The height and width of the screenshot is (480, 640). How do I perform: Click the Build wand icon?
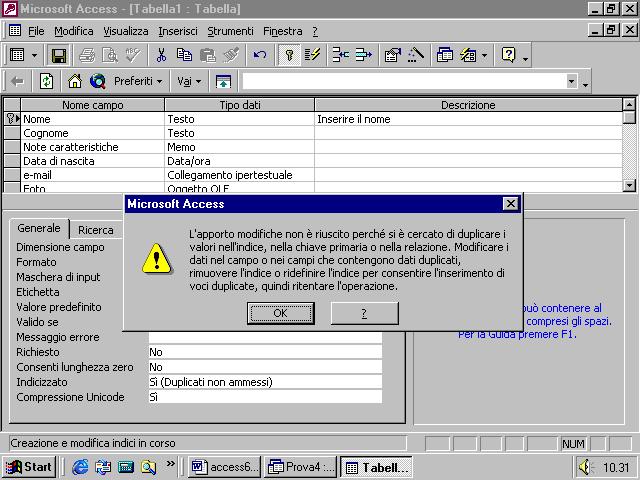416,55
